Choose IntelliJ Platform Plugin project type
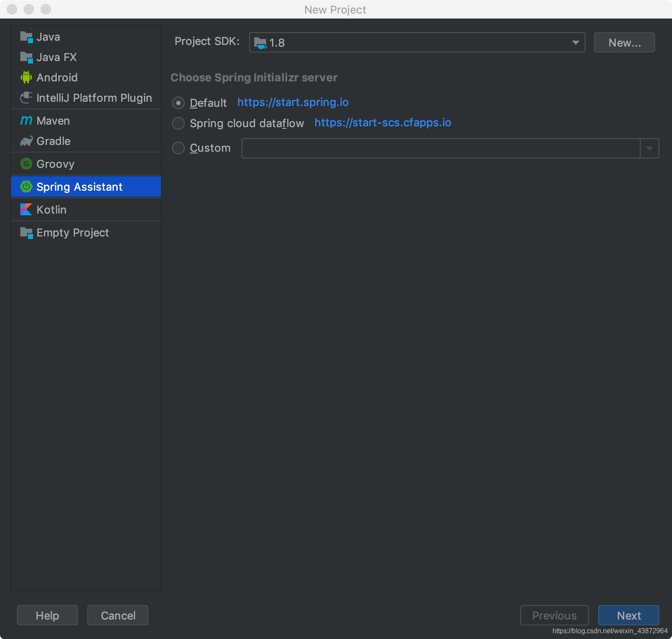This screenshot has width=672, height=639. click(94, 98)
